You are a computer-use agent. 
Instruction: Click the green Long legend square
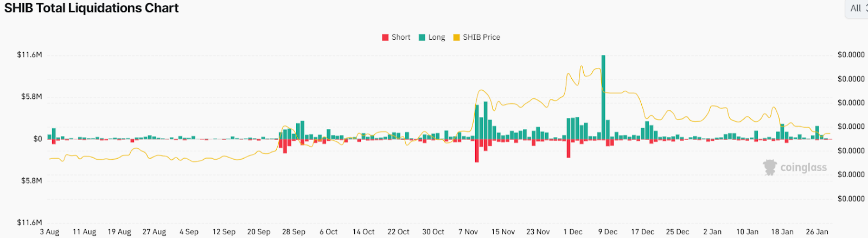(x=422, y=37)
